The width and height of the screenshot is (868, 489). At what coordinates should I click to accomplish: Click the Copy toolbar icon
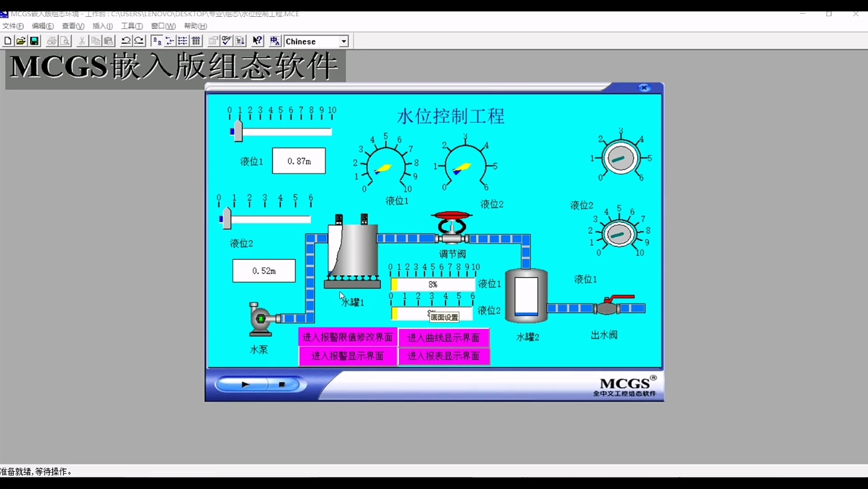pyautogui.click(x=96, y=41)
